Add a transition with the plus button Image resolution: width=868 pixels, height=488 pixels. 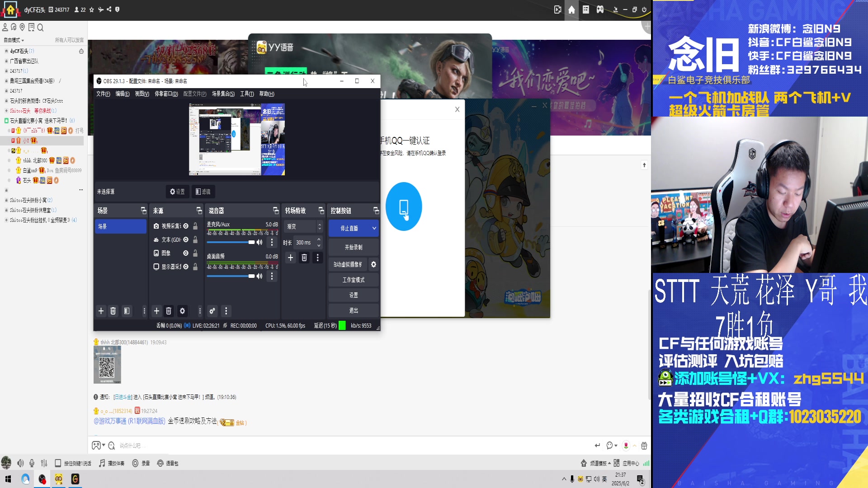(x=290, y=258)
